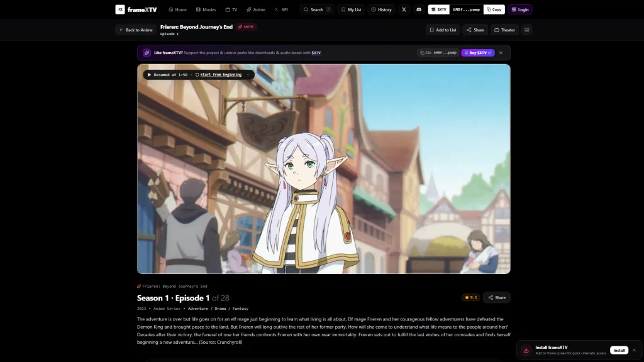The width and height of the screenshot is (644, 362).
Task: Open the TV section
Action: point(231,9)
